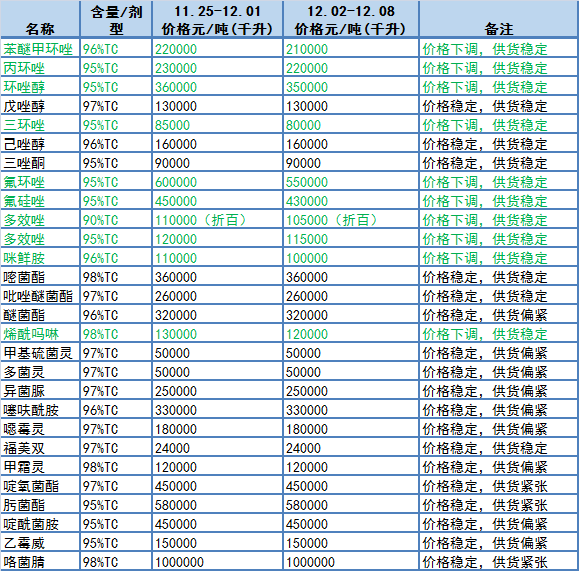This screenshot has height=571, width=579.
Task: Click the 福美双 24000 current price cell
Action: [x=351, y=448]
